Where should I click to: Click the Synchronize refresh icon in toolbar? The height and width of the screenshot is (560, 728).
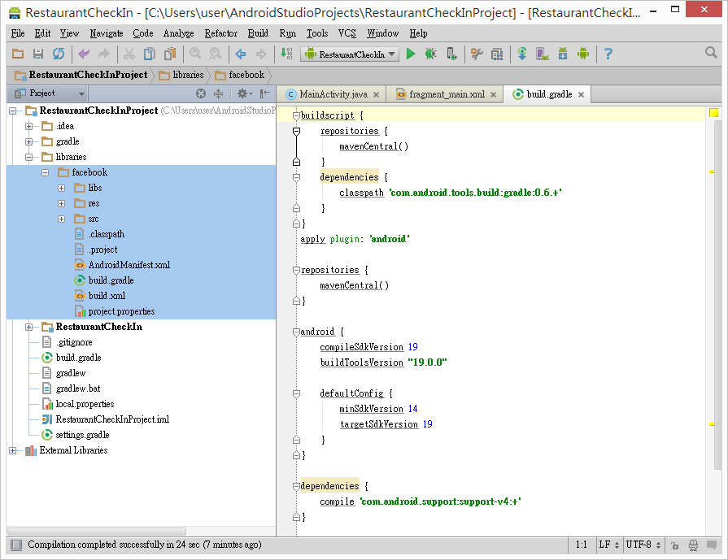pyautogui.click(x=59, y=54)
